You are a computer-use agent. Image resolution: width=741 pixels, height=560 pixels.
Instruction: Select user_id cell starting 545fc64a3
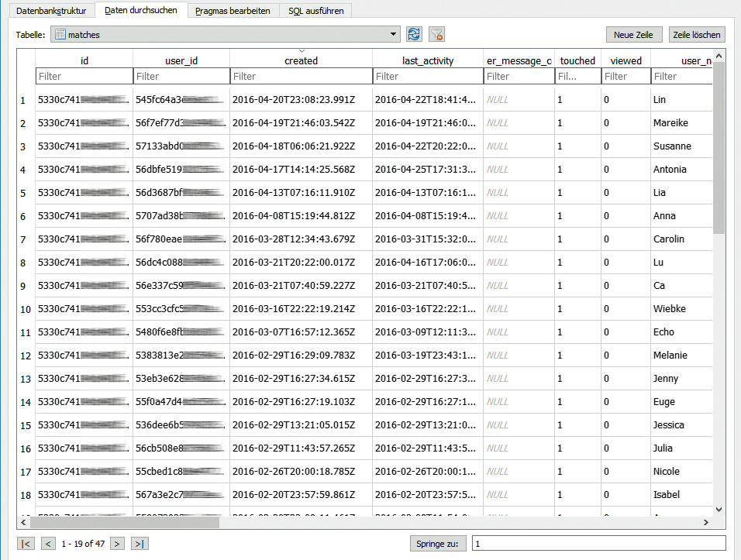[181, 100]
